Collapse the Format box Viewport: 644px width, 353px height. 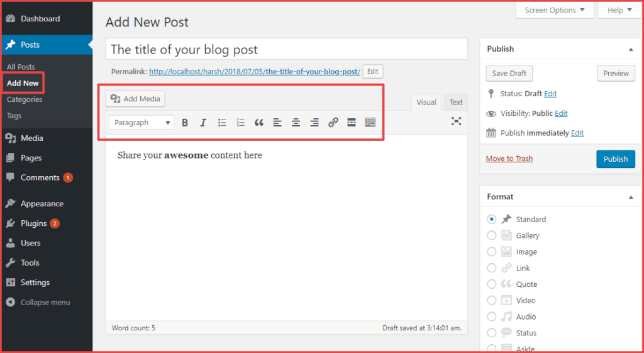[x=631, y=197]
